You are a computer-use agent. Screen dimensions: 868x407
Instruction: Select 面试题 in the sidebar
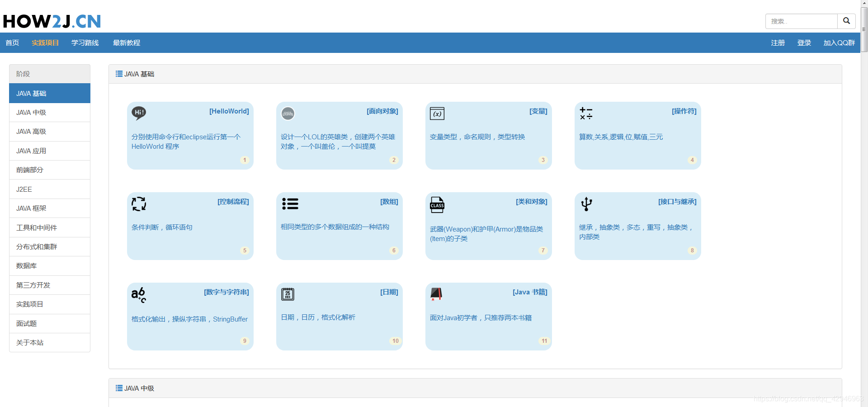click(50, 324)
